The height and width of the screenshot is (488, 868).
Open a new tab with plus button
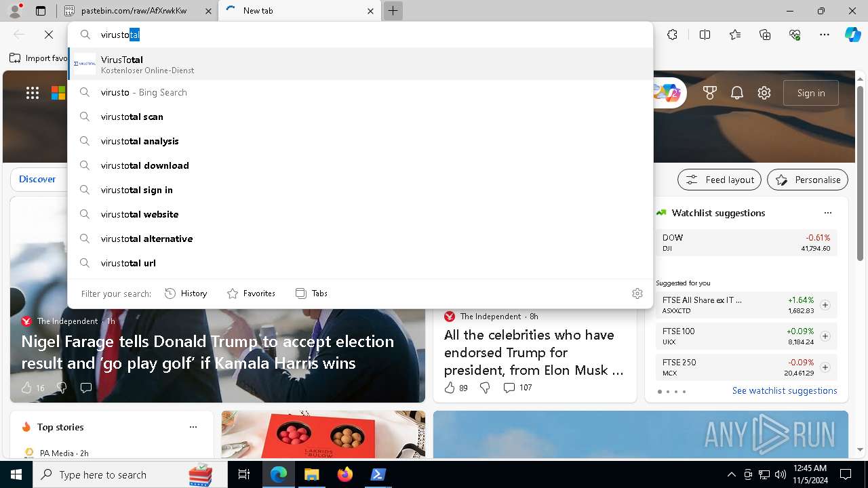point(393,11)
